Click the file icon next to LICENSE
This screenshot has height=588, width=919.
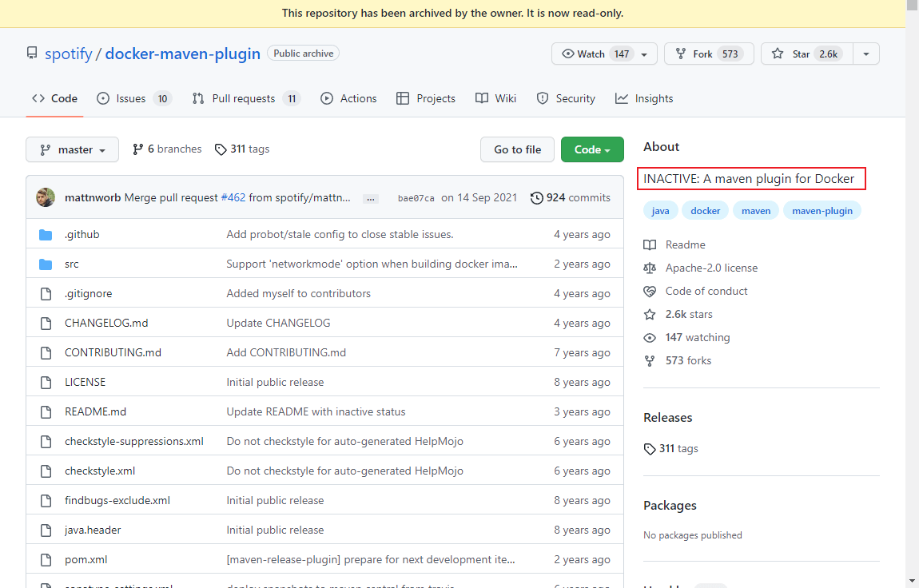click(x=46, y=383)
